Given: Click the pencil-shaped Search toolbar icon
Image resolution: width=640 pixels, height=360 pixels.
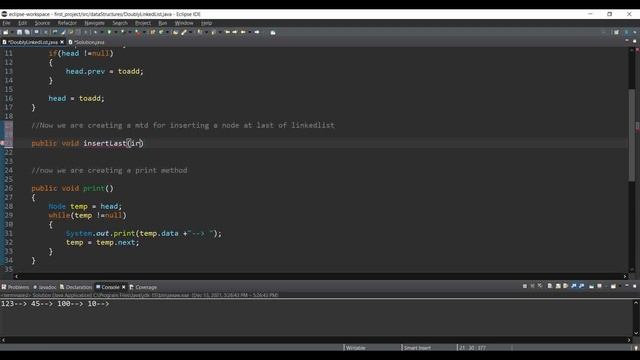Looking at the screenshot, I should pyautogui.click(x=184, y=32).
